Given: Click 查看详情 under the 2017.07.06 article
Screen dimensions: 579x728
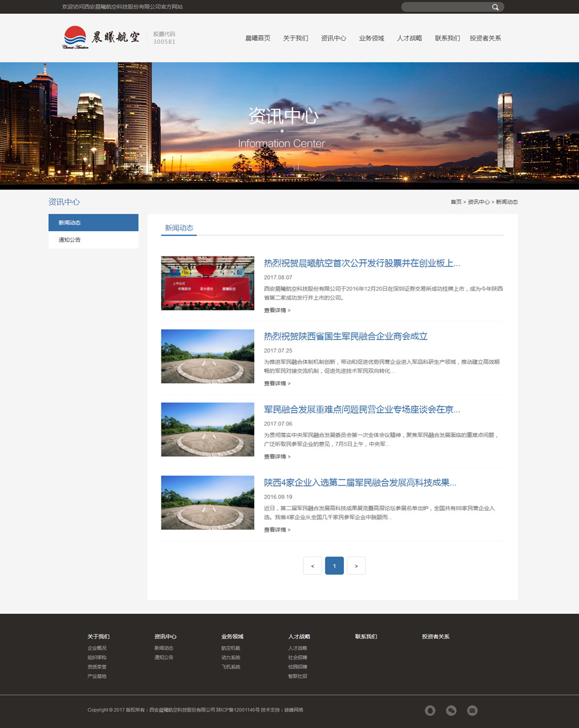Looking at the screenshot, I should click(277, 457).
